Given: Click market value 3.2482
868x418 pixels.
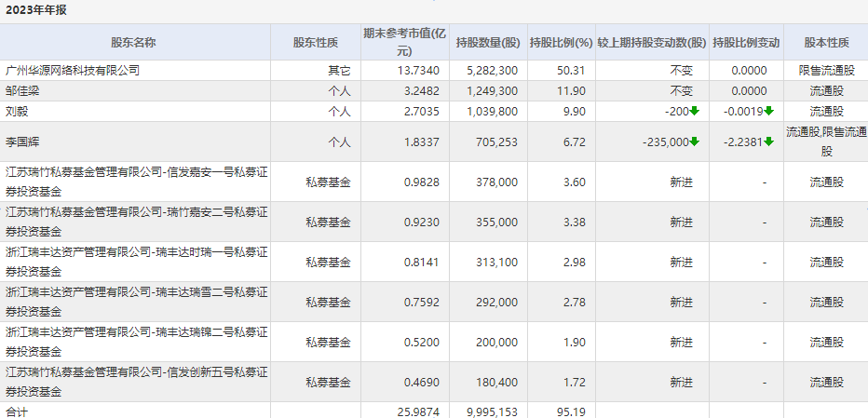Looking at the screenshot, I should 421,91.
